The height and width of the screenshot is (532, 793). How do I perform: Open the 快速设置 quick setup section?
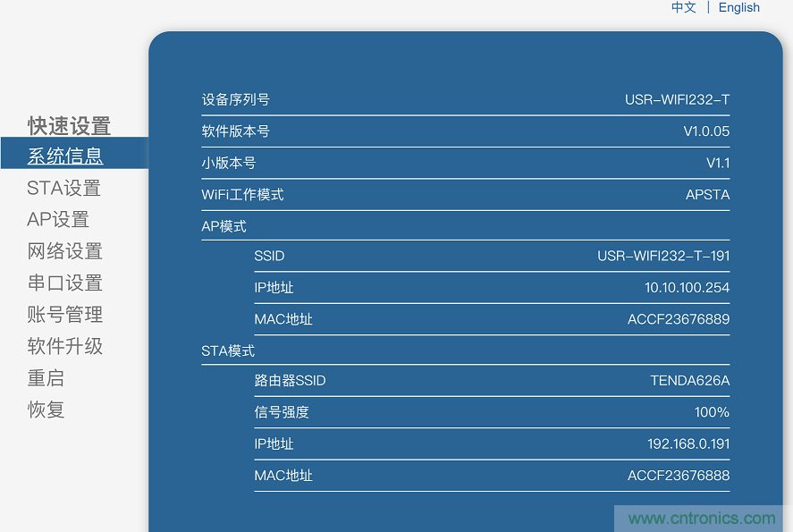click(x=69, y=126)
